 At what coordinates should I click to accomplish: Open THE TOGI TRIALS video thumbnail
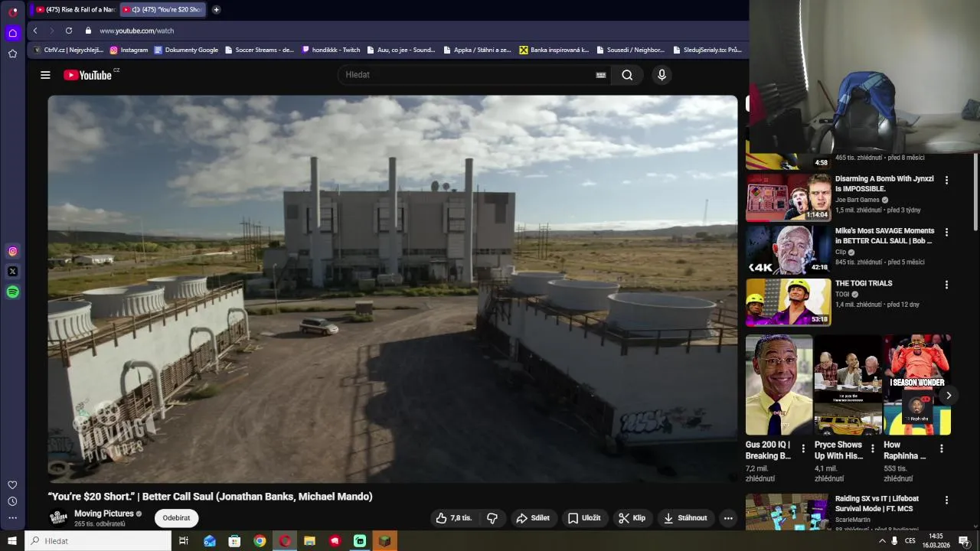click(x=788, y=302)
